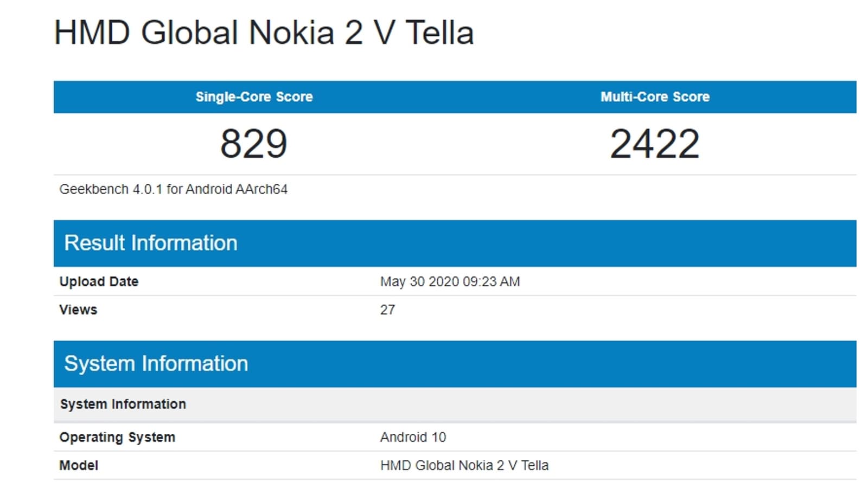Click the Upload Date row label

pos(99,281)
